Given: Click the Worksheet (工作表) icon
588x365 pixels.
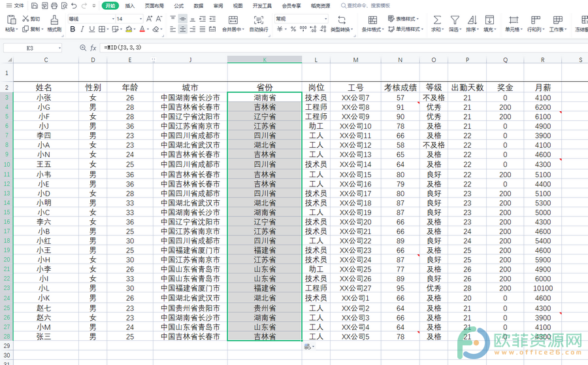Looking at the screenshot, I should 558,20.
